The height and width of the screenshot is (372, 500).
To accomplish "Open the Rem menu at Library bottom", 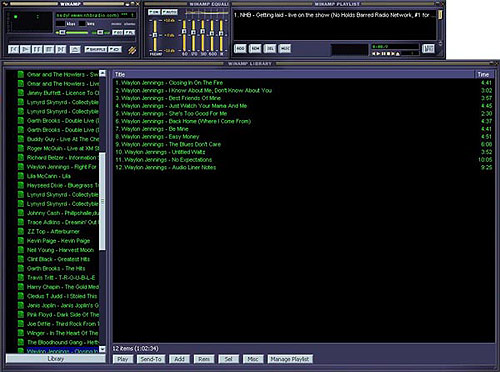I will tap(204, 359).
